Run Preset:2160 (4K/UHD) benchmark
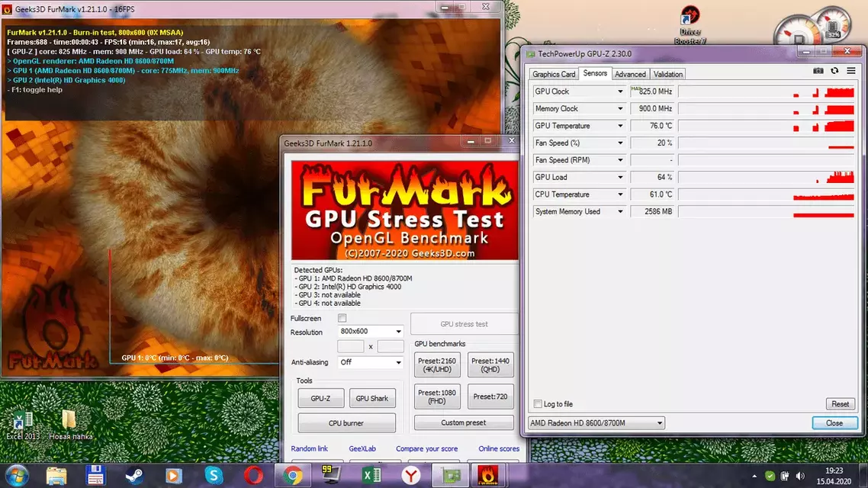Image resolution: width=868 pixels, height=488 pixels. [x=437, y=364]
